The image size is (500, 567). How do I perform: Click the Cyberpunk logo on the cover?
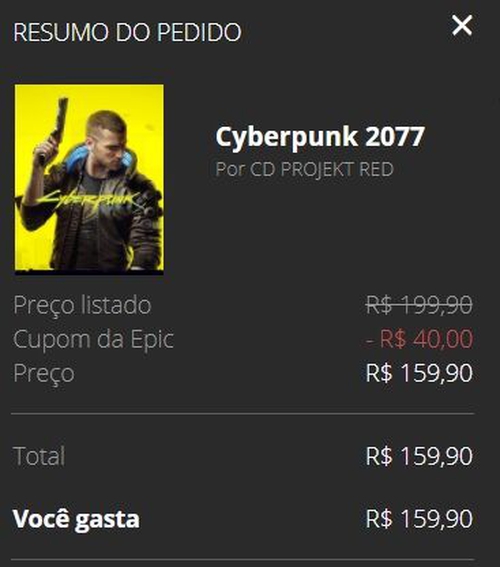click(90, 201)
